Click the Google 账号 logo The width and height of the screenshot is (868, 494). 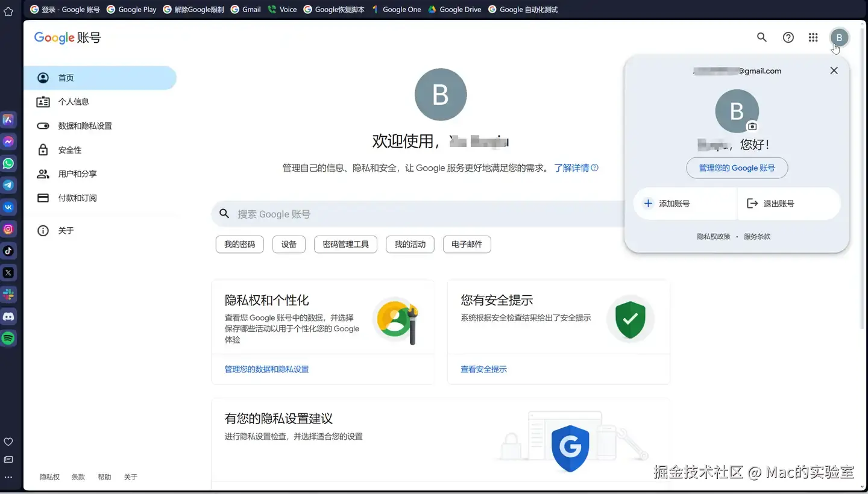pyautogui.click(x=68, y=37)
